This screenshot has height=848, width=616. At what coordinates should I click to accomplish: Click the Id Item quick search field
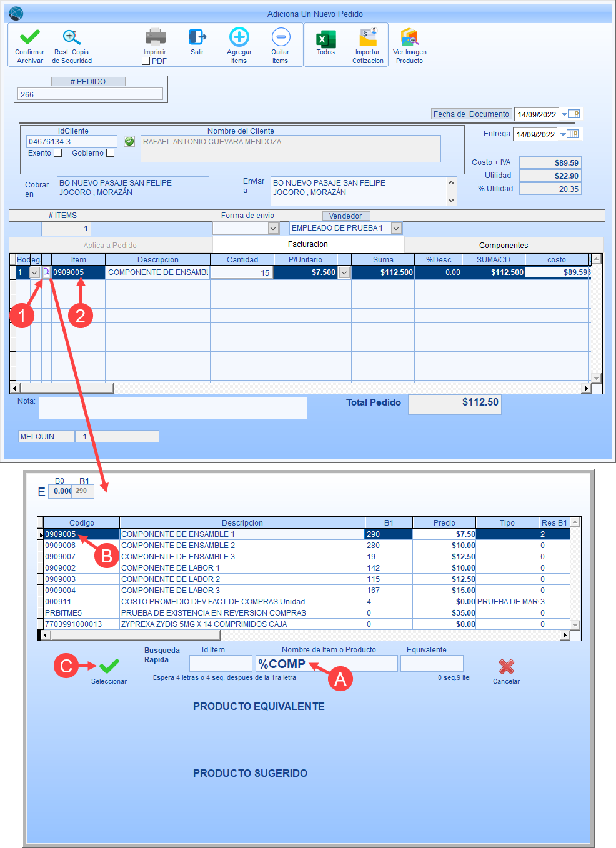[221, 663]
